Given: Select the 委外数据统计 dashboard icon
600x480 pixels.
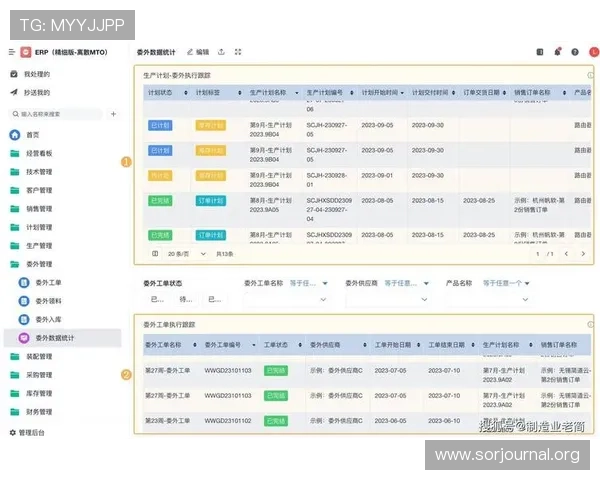Looking at the screenshot, I should [24, 338].
